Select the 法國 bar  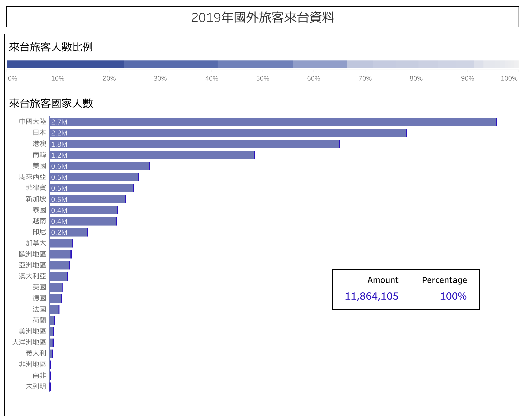(54, 309)
